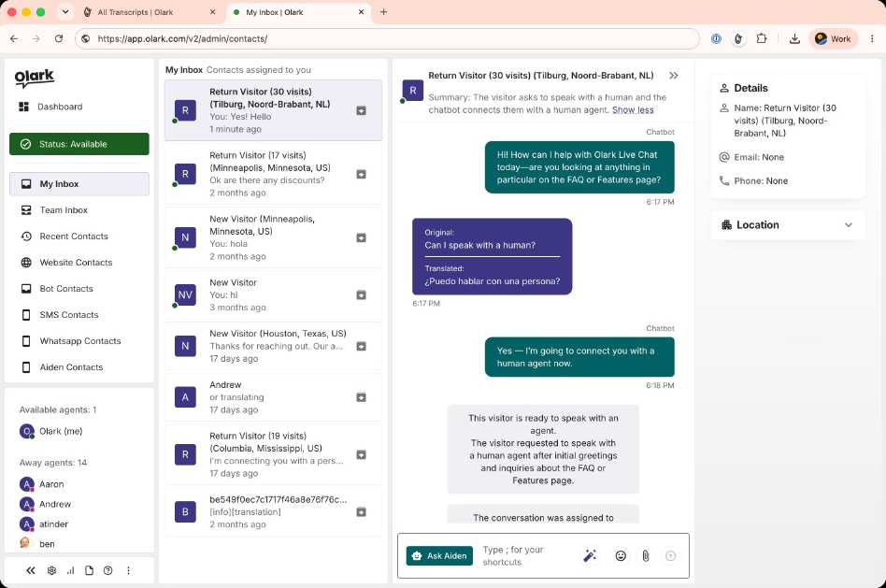The height and width of the screenshot is (588, 886).
Task: Open Return Visitor (17 visits) Minneapolis chat
Action: 273,174
